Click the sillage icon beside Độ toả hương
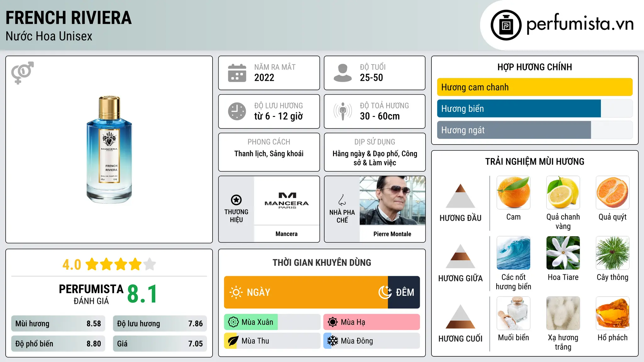644x362 pixels. click(343, 111)
